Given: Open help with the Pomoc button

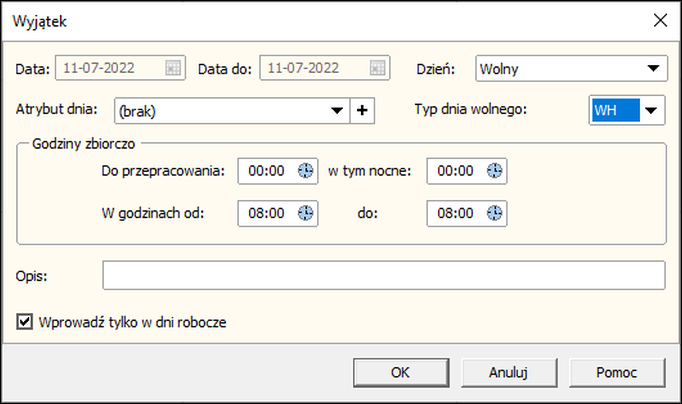Looking at the screenshot, I should pyautogui.click(x=617, y=372).
